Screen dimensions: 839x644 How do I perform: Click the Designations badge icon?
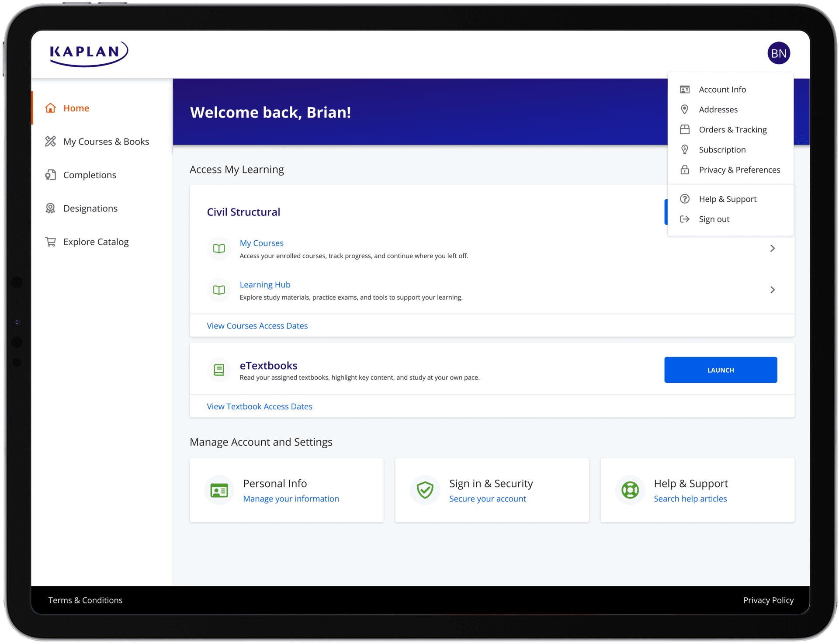(51, 208)
